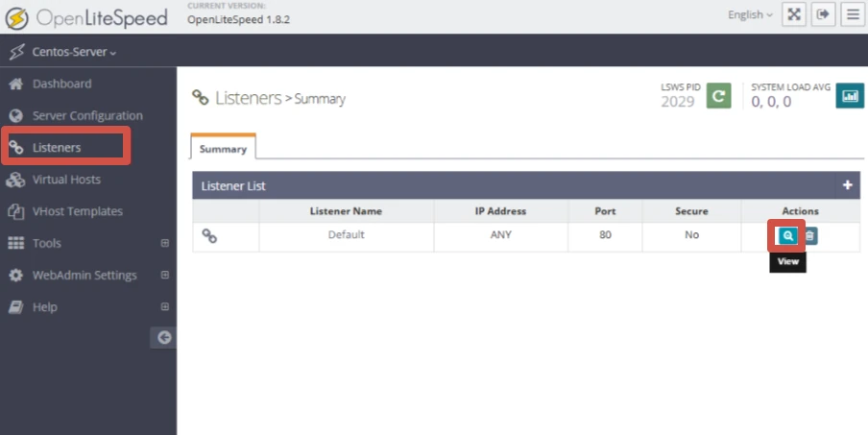Viewport: 868px width, 435px height.
Task: Open the Help sidebar menu
Action: click(x=45, y=307)
